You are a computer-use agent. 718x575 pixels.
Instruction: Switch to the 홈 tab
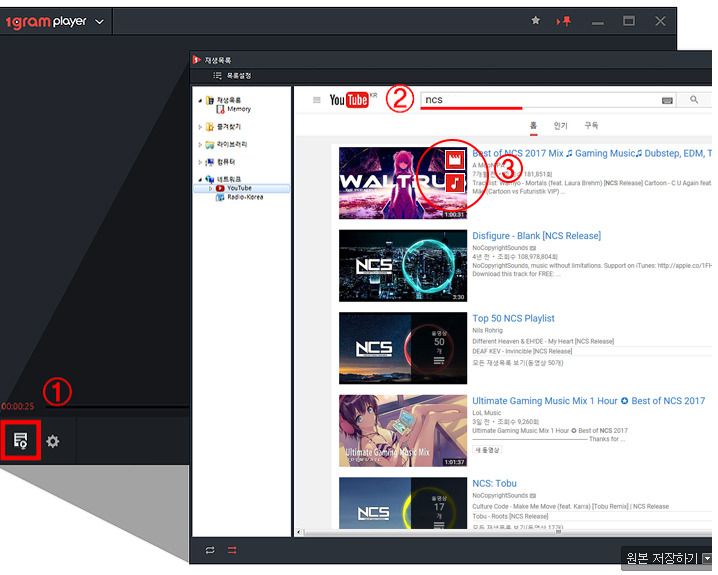pyautogui.click(x=533, y=125)
